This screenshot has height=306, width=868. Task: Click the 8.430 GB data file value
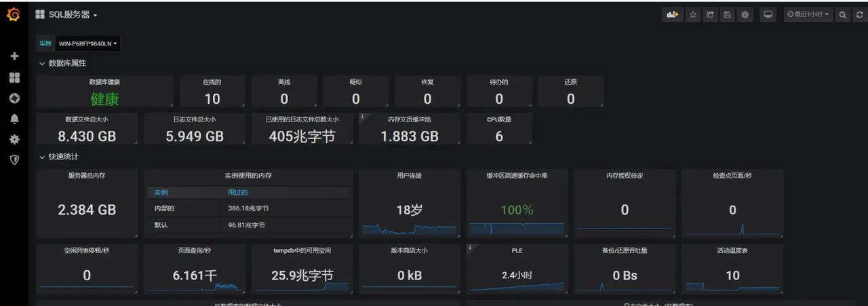[87, 136]
